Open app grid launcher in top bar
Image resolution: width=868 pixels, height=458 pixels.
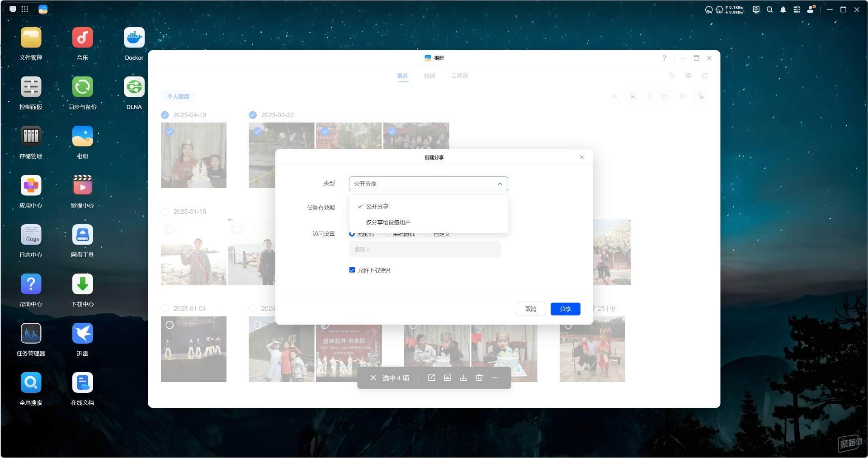pyautogui.click(x=25, y=9)
